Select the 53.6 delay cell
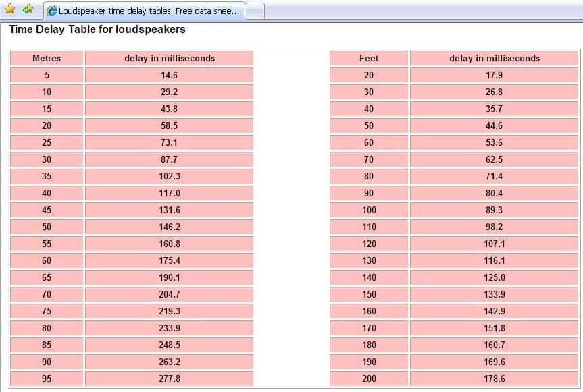Screen dimensions: 583x392 click(494, 142)
